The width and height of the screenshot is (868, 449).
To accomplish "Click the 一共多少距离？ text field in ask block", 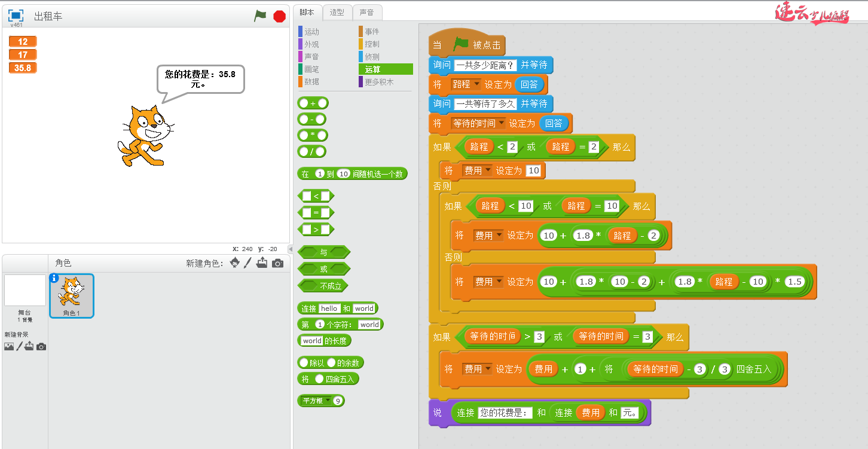I will pos(485,65).
